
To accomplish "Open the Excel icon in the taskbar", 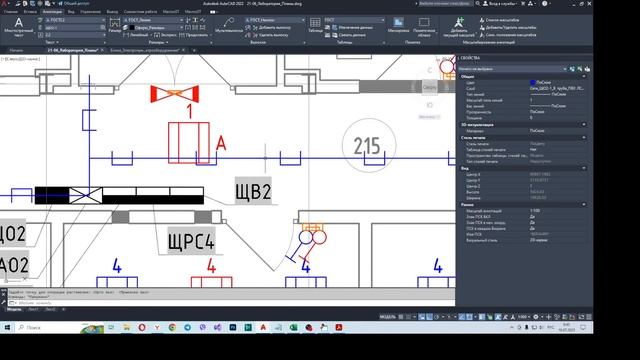I will click(293, 327).
